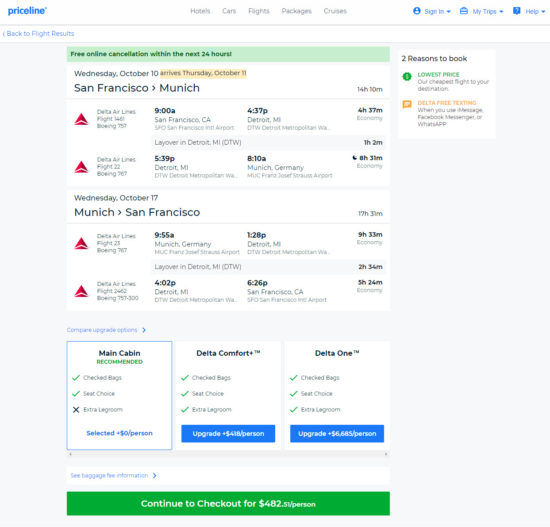This screenshot has height=527, width=550.
Task: Open the Hotels navigation tab
Action: tap(200, 11)
